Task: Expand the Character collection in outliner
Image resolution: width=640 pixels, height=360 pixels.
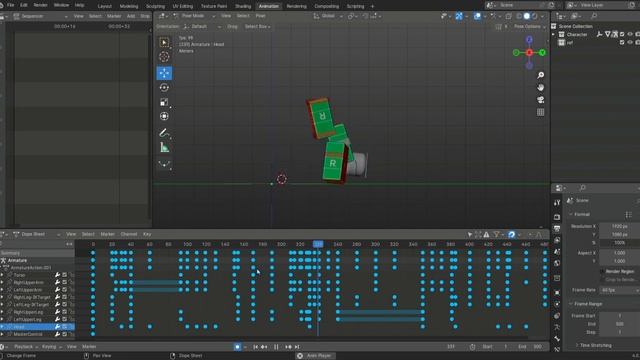Action: [554, 34]
